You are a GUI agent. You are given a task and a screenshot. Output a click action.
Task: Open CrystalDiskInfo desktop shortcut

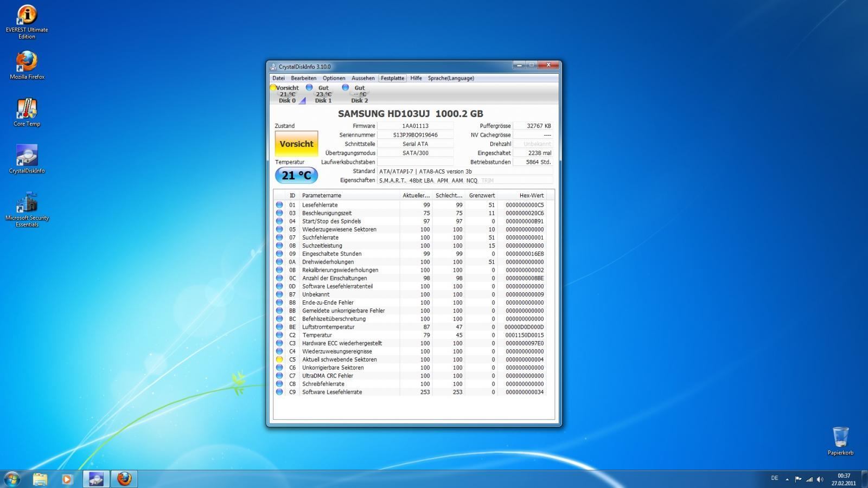tap(27, 159)
